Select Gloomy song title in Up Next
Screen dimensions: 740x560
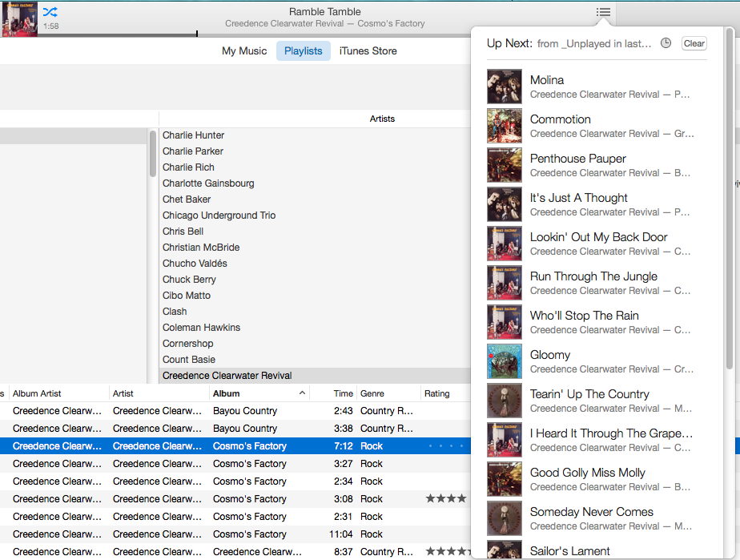(x=550, y=355)
